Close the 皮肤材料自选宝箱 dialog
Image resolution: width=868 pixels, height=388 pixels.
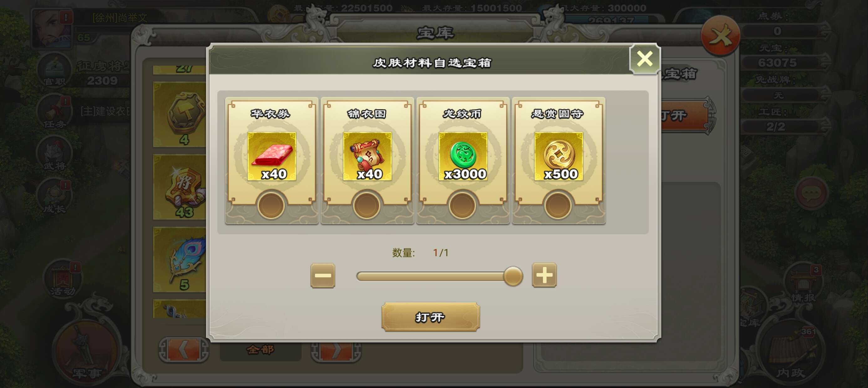pos(645,59)
